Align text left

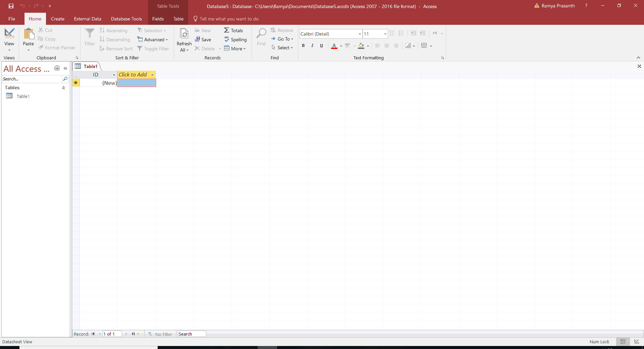[x=378, y=46]
